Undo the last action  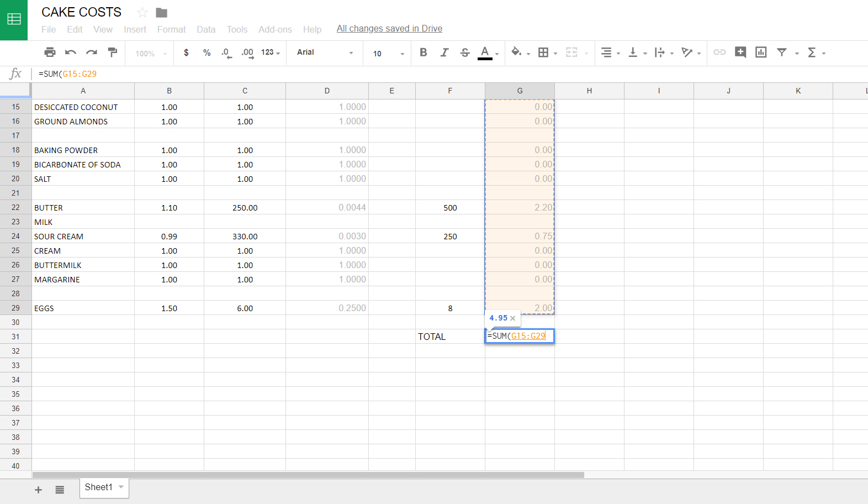click(x=71, y=52)
